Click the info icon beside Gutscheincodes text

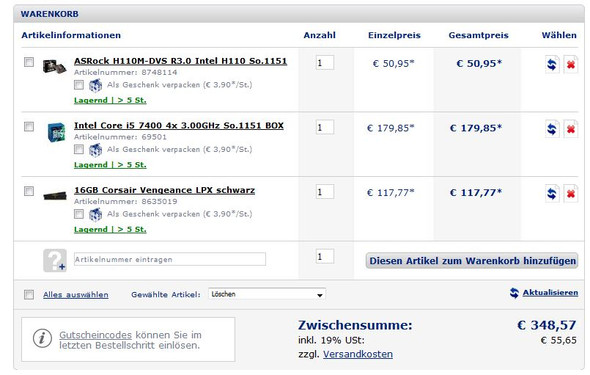(42, 338)
